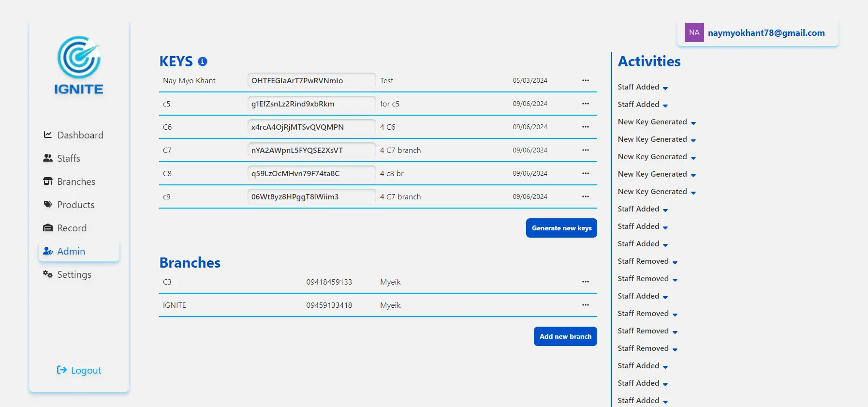Go to the Staffs section
This screenshot has height=407, width=868.
pyautogui.click(x=68, y=158)
